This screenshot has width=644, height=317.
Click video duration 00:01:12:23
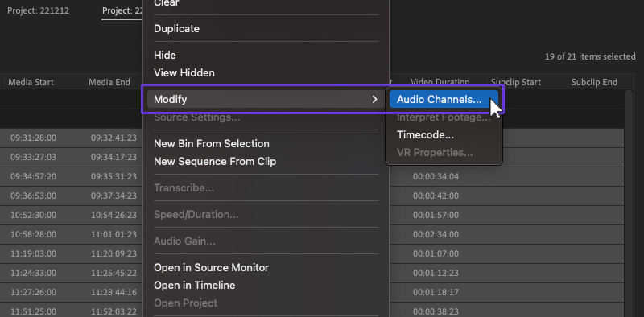coord(436,273)
